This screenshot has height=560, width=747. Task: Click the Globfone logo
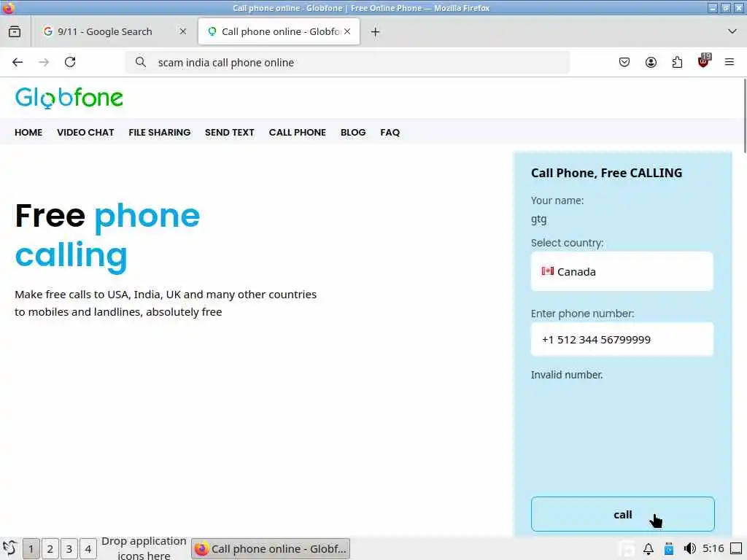click(69, 98)
